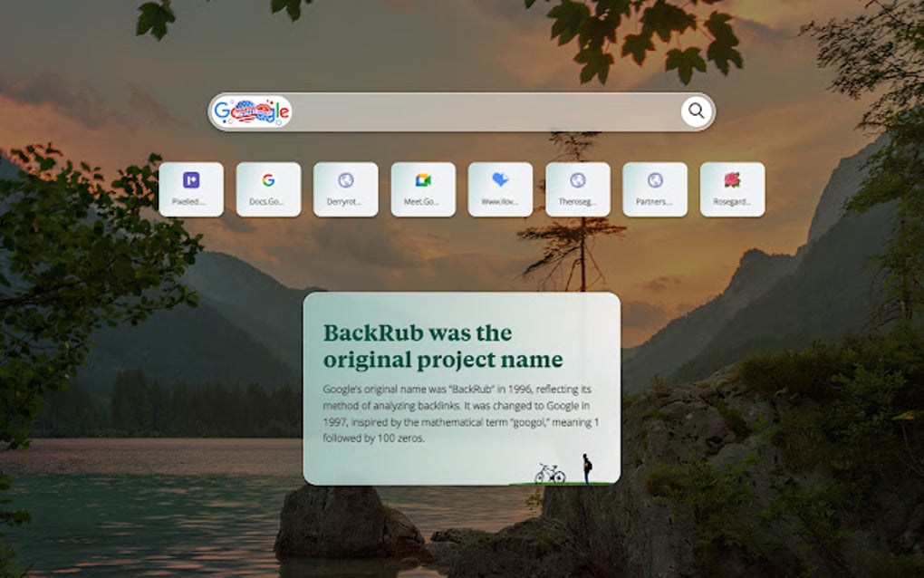
Task: Open the Theroseg globe shortcut
Action: tap(579, 179)
